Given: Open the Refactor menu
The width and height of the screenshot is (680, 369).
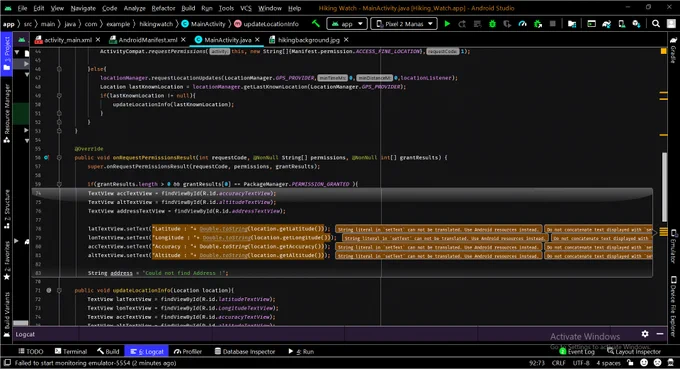Looking at the screenshot, I should (x=163, y=8).
